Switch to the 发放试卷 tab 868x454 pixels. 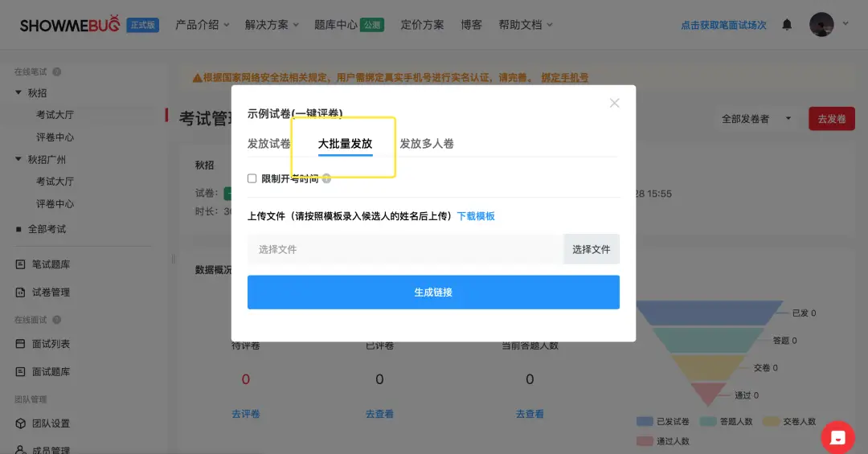click(x=269, y=143)
